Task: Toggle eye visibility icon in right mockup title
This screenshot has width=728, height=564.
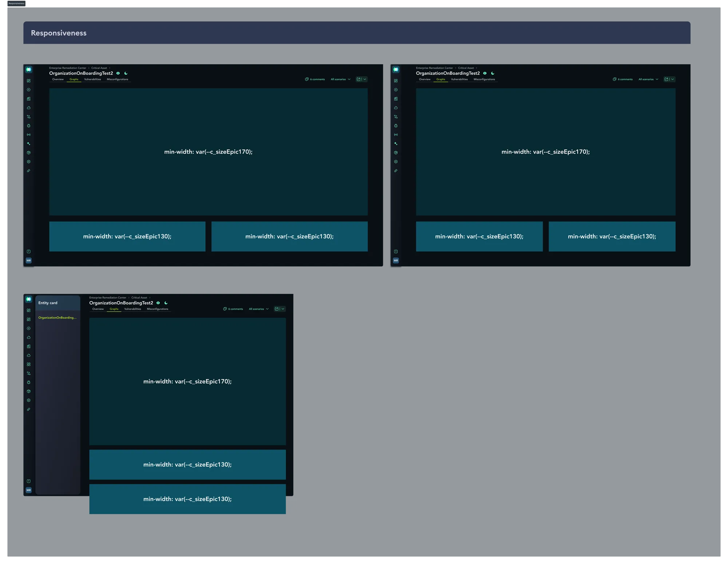Action: coord(485,74)
